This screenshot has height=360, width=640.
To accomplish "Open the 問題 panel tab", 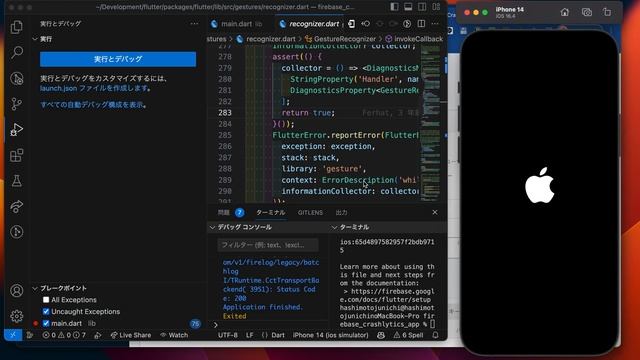I will click(x=224, y=212).
